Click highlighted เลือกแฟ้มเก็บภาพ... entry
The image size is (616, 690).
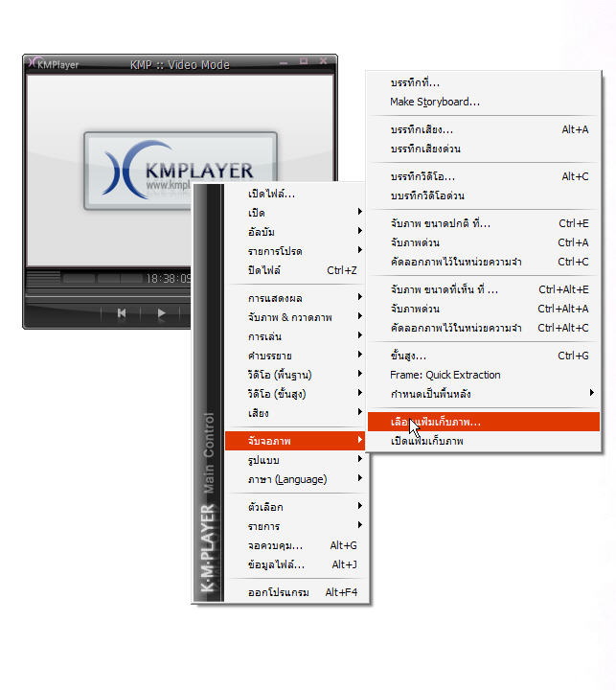[483, 422]
